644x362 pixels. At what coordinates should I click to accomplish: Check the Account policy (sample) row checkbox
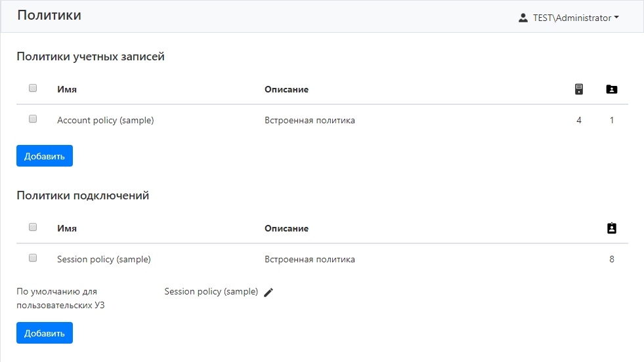coord(33,119)
